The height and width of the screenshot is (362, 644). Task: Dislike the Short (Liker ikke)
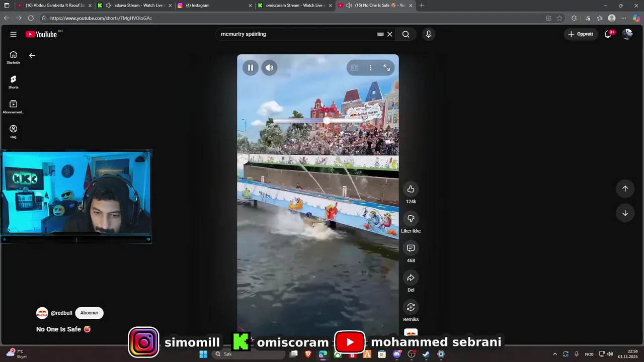click(x=411, y=219)
